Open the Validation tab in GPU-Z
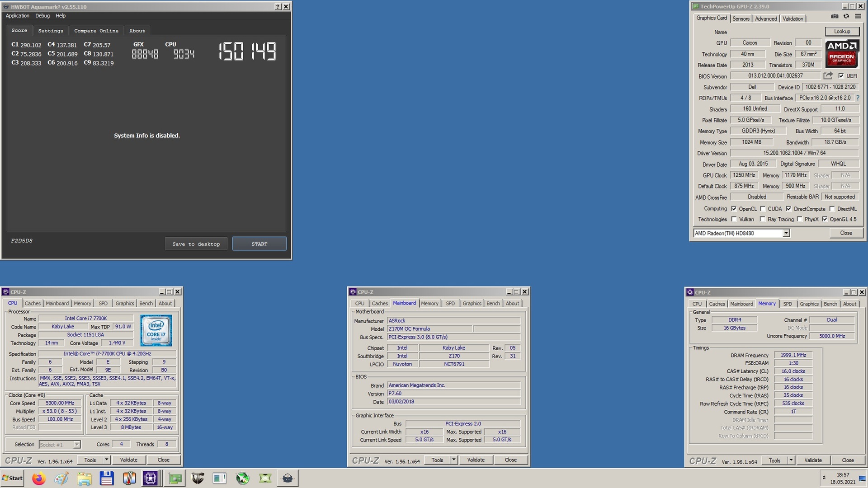 793,19
